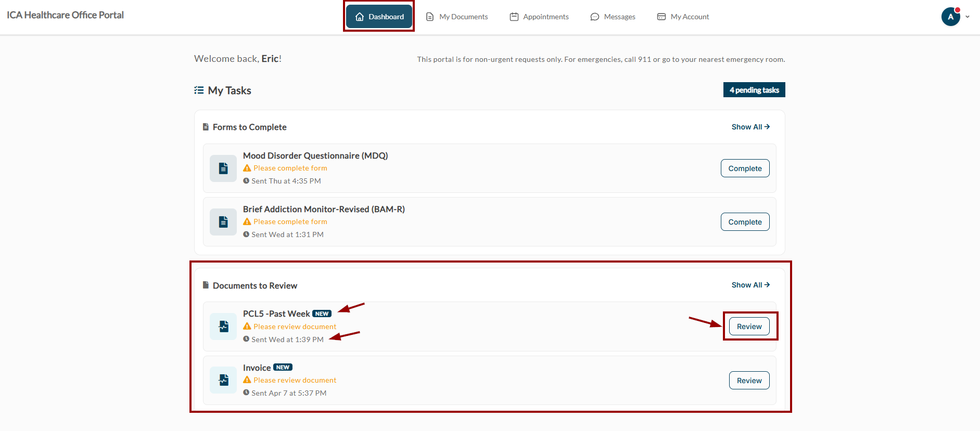Click the 4 pending tasks badge

754,90
